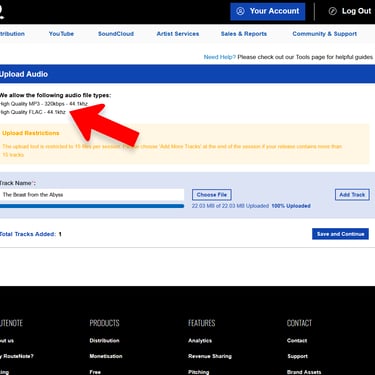This screenshot has height=375, width=375.
Task: Click the Add Track button
Action: tap(352, 195)
